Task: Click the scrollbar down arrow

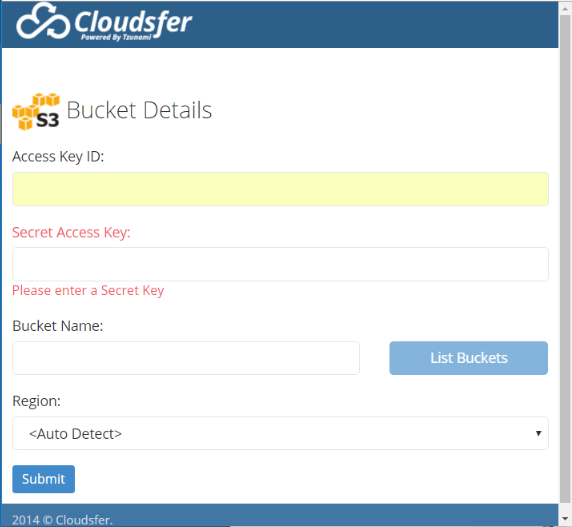Action: click(x=565, y=518)
